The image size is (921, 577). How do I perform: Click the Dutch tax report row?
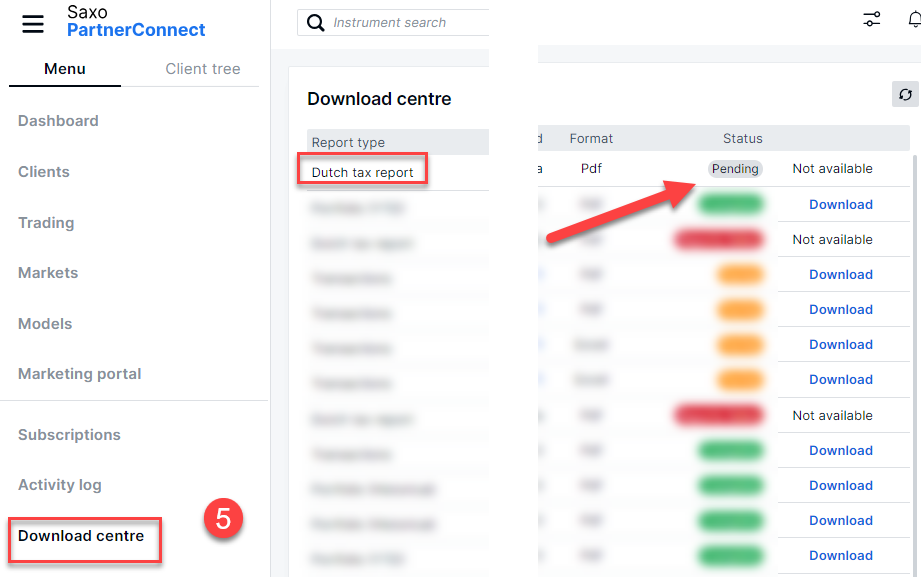(362, 172)
